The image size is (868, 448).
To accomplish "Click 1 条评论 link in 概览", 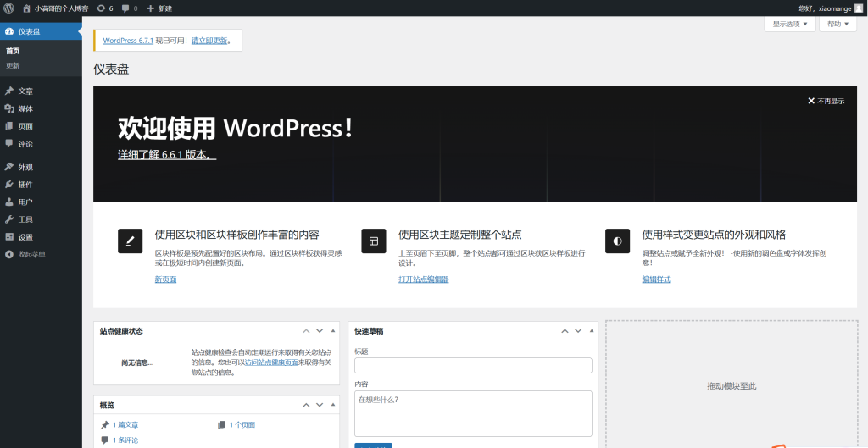I will coord(125,440).
